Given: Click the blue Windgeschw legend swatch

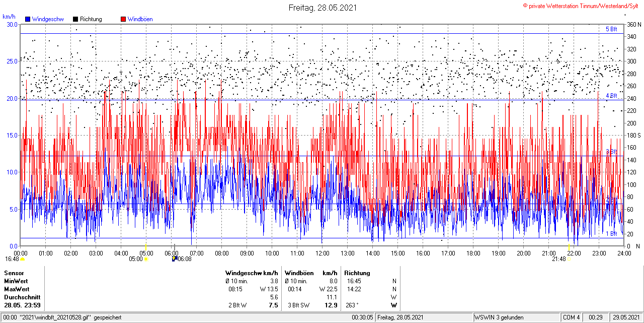Looking at the screenshot, I should click(x=28, y=19).
